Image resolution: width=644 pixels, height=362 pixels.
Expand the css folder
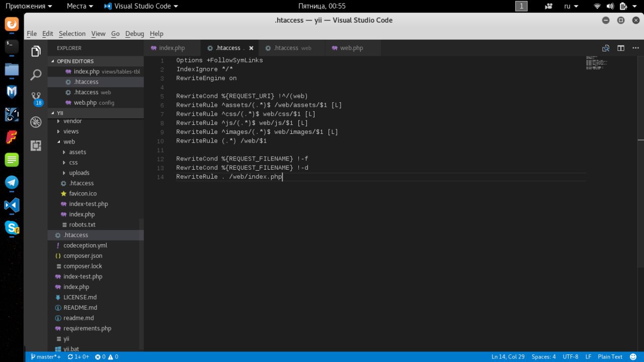click(96, 162)
